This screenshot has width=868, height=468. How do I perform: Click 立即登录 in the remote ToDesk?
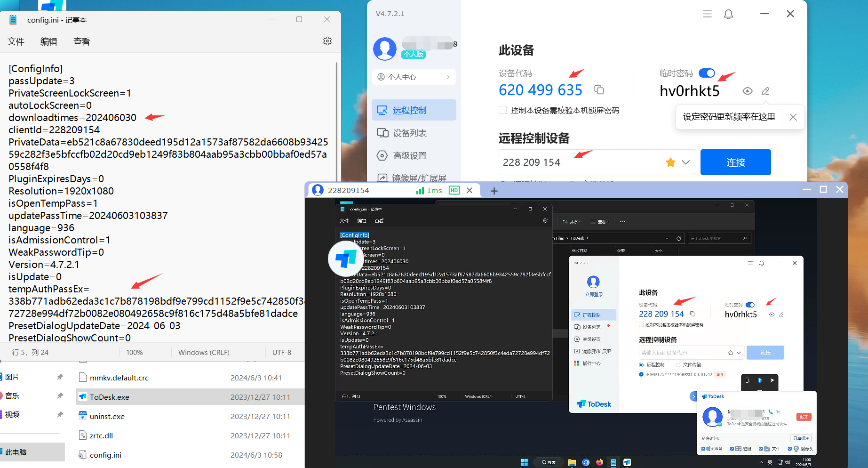[594, 294]
